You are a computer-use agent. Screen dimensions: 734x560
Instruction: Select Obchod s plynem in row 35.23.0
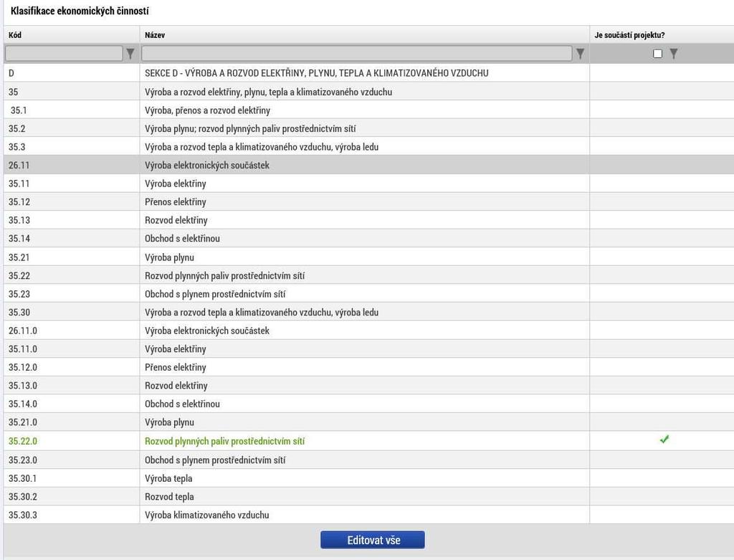pyautogui.click(x=215, y=460)
